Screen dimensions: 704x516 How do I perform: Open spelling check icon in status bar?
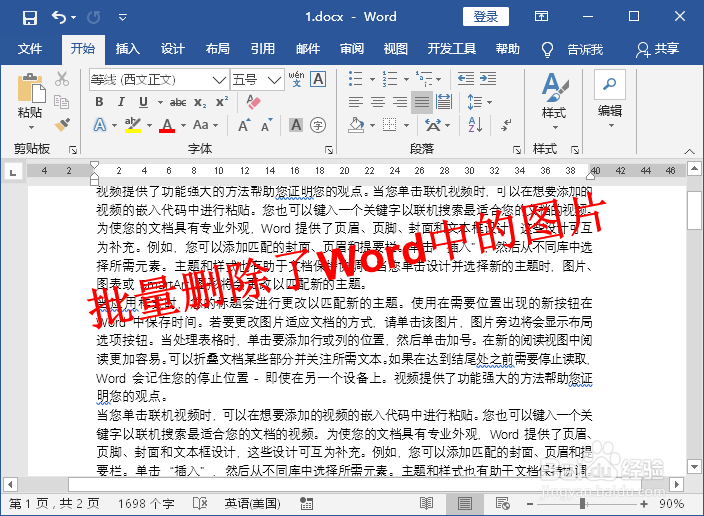(200, 503)
